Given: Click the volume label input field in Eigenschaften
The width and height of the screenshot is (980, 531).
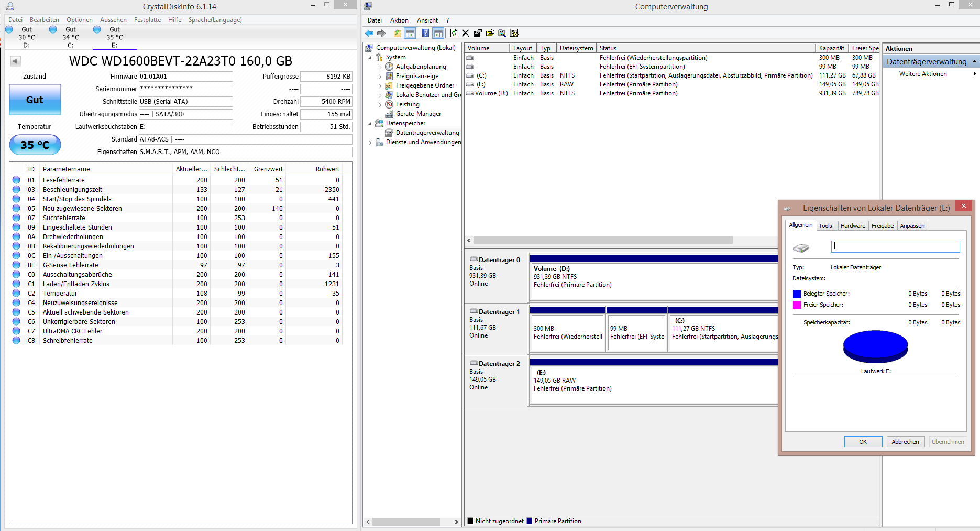Looking at the screenshot, I should point(896,246).
